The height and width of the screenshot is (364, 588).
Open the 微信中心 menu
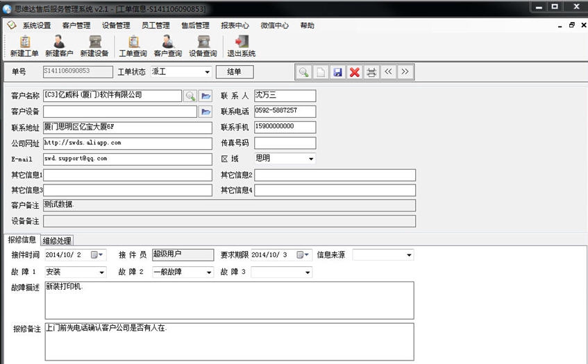coord(274,26)
